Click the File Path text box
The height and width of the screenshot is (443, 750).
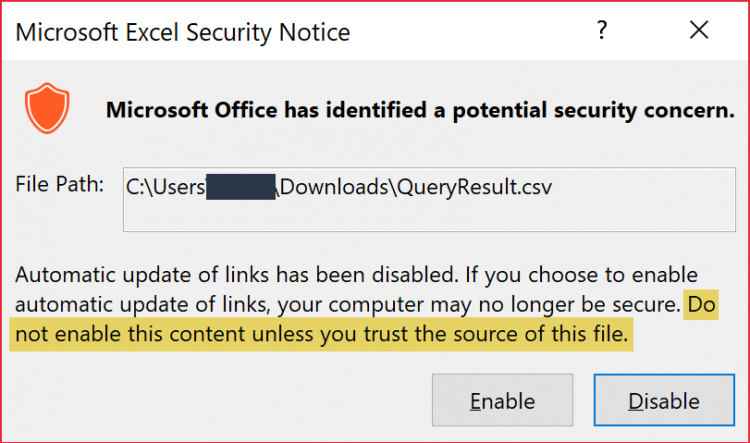pyautogui.click(x=428, y=199)
